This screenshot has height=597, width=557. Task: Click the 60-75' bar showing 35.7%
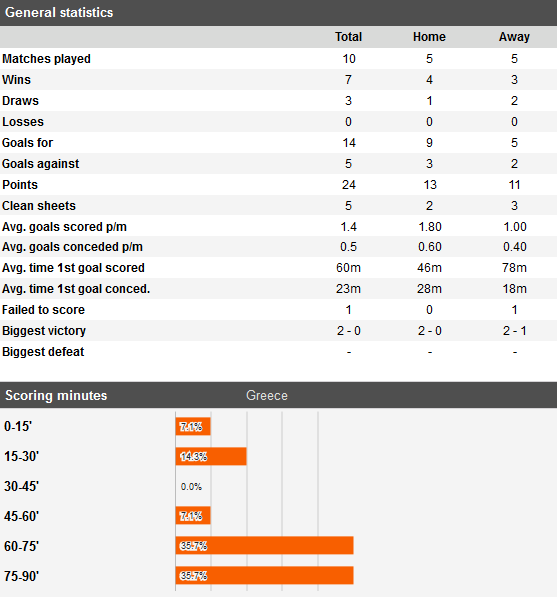(264, 545)
